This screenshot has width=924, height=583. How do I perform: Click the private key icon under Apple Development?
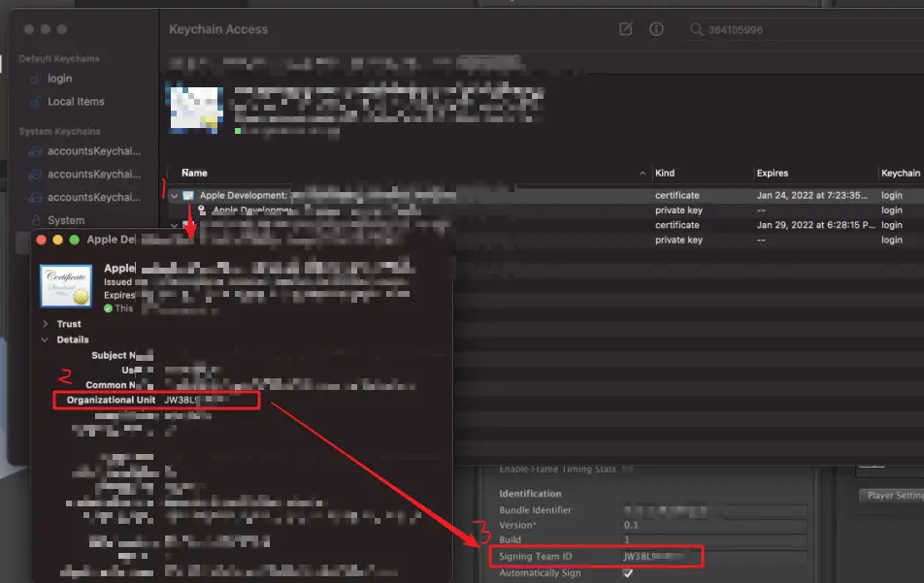pos(202,210)
